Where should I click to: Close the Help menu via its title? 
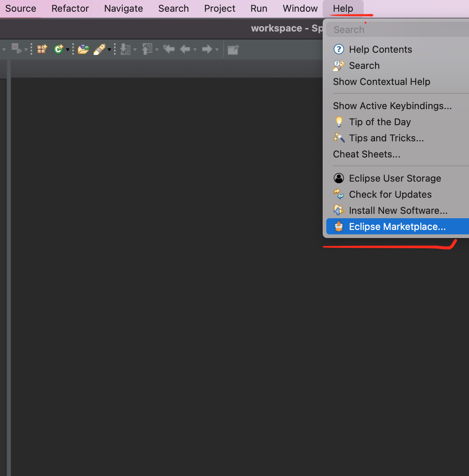click(x=343, y=8)
